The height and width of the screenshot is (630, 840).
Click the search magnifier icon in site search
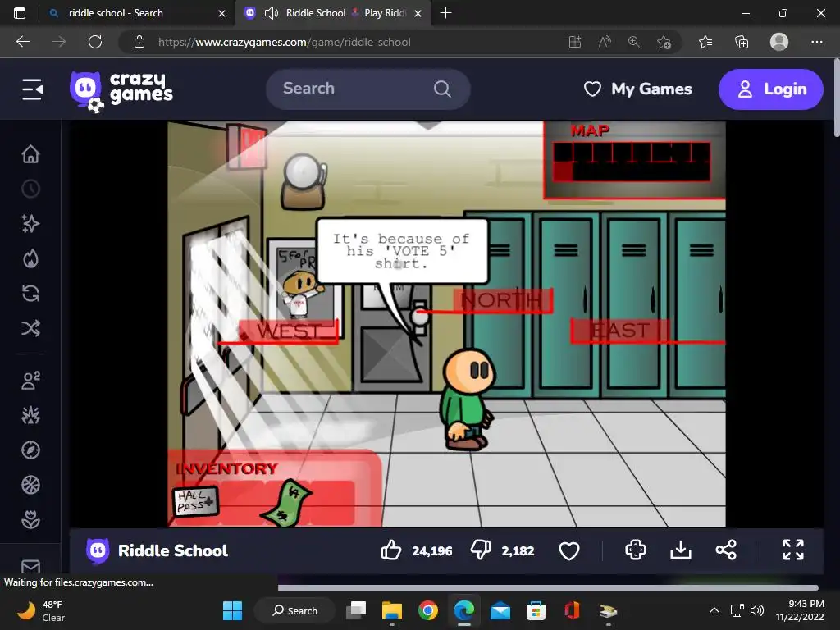point(442,89)
